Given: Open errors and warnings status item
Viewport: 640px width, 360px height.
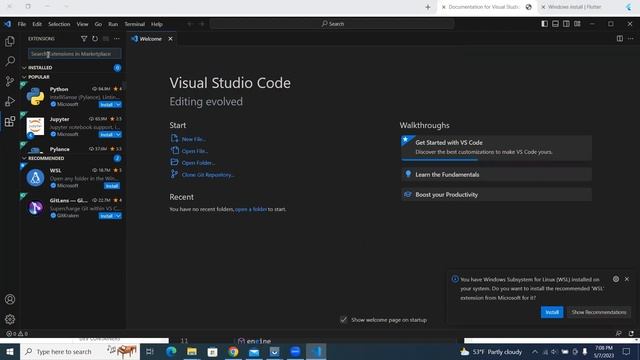Looking at the screenshot, I should (x=17, y=333).
